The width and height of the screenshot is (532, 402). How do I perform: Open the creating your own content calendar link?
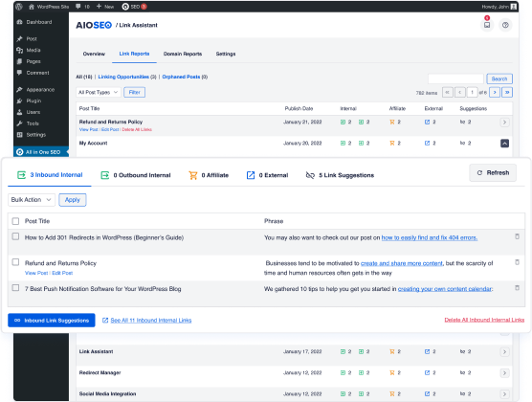445,289
